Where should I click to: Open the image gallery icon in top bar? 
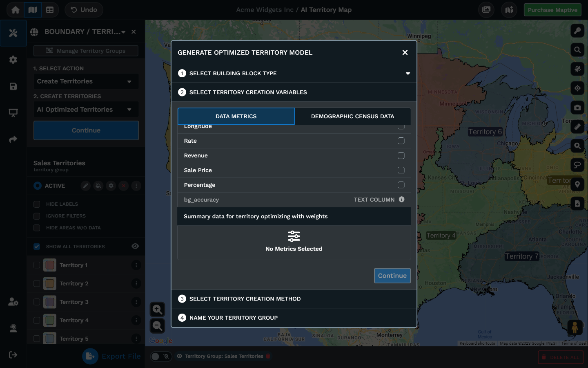tap(486, 10)
